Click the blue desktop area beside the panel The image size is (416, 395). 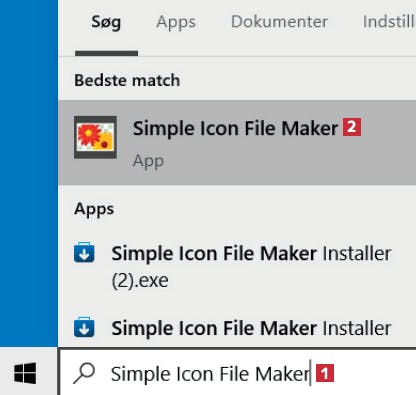29,173
